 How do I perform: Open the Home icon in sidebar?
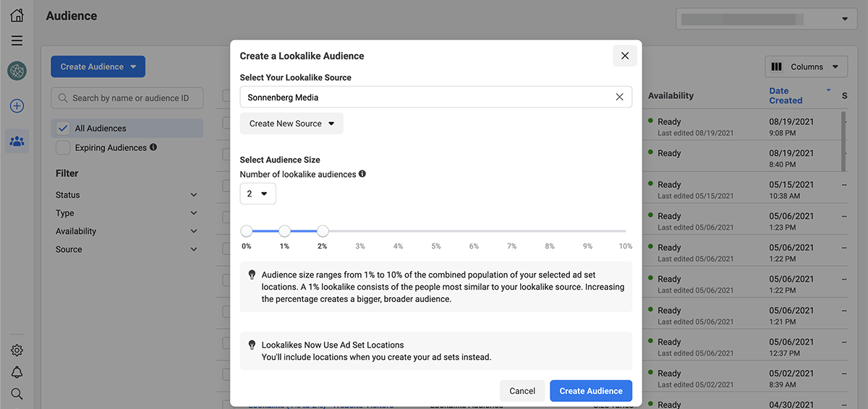click(x=17, y=15)
